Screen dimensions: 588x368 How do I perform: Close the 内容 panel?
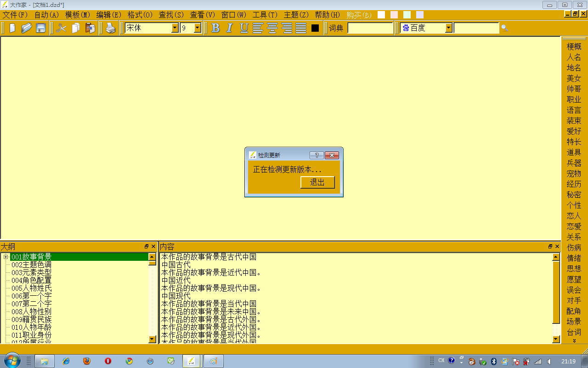click(557, 247)
